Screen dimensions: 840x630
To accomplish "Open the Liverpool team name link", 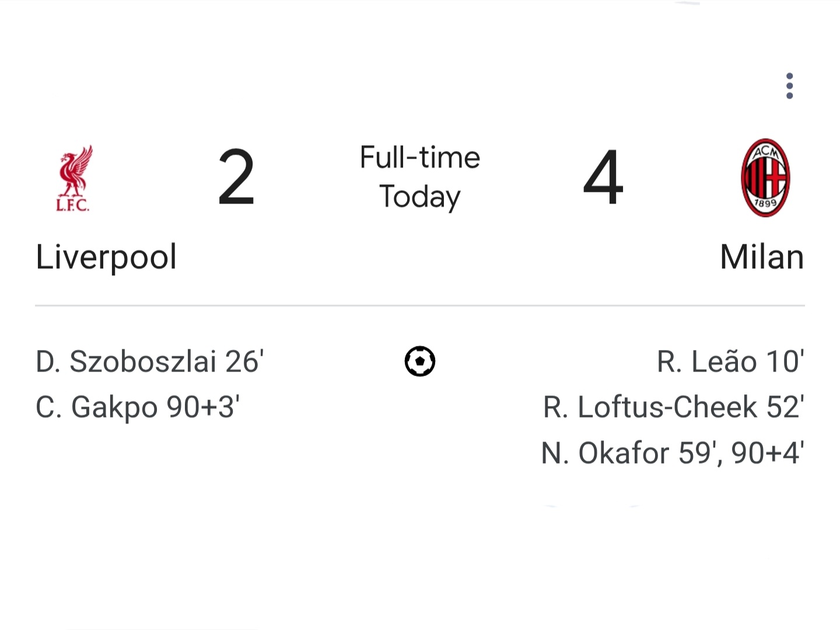I will pyautogui.click(x=106, y=257).
